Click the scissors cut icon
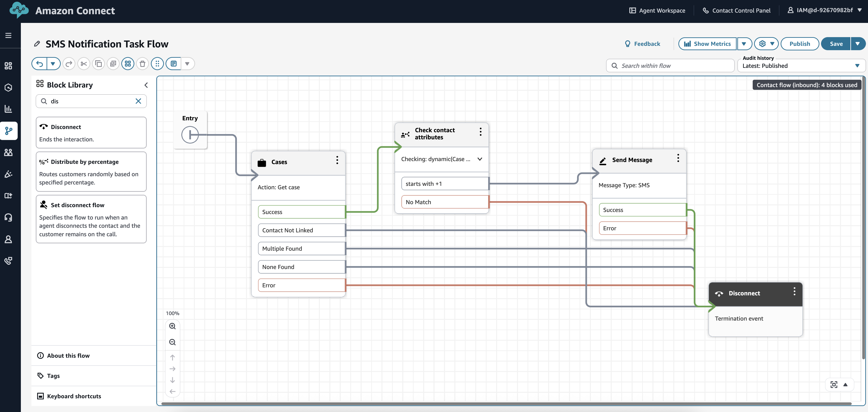The width and height of the screenshot is (868, 412). point(83,64)
